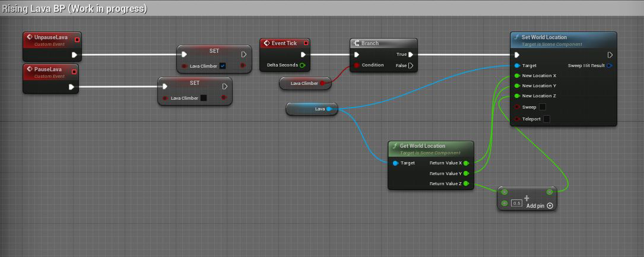
Task: Click PauseLava execution output pin
Action: tap(71, 87)
